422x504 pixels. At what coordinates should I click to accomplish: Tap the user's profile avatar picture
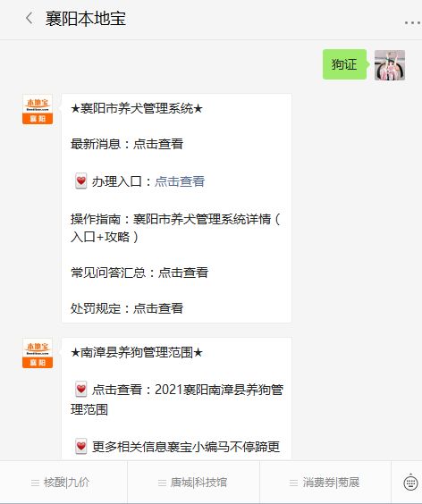coord(390,65)
